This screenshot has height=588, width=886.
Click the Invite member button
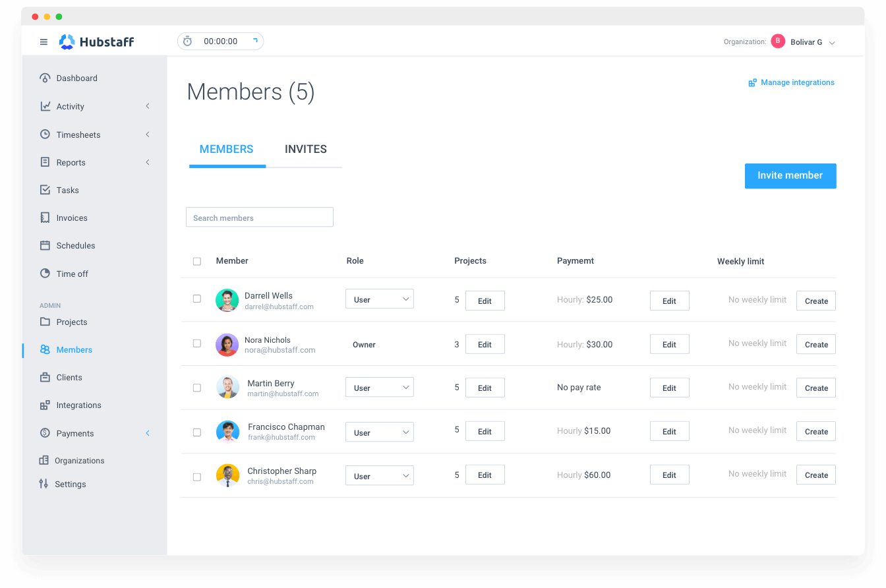[x=790, y=175]
